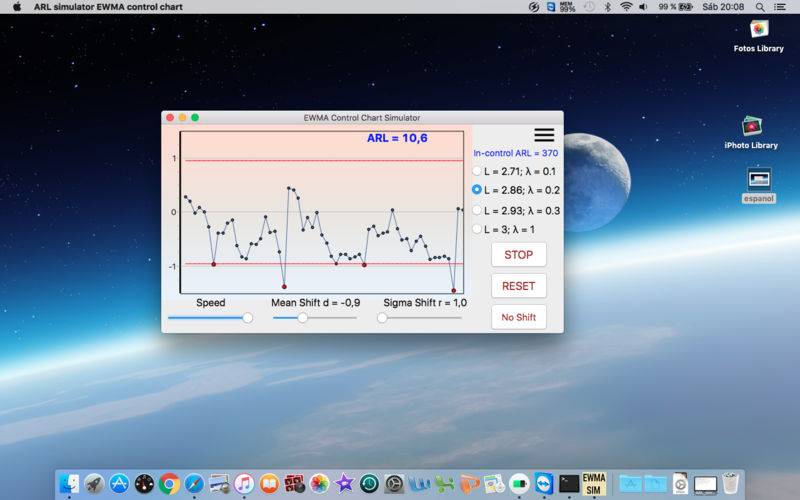The height and width of the screenshot is (500, 800).
Task: Open System Preferences from the Dock
Action: click(394, 483)
